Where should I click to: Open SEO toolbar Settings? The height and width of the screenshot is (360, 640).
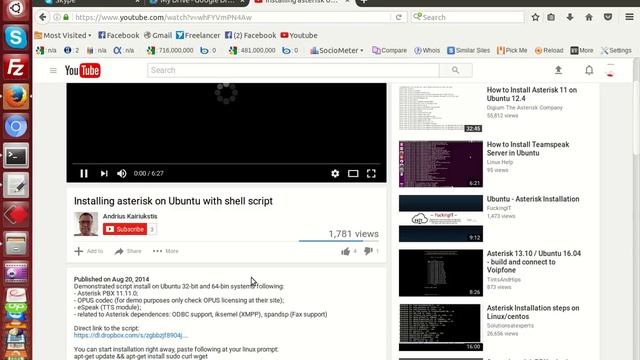[x=616, y=51]
